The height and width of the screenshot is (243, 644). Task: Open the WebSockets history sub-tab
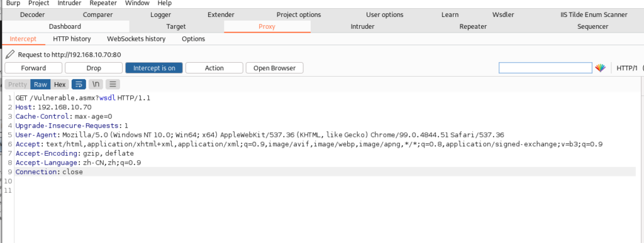point(136,39)
